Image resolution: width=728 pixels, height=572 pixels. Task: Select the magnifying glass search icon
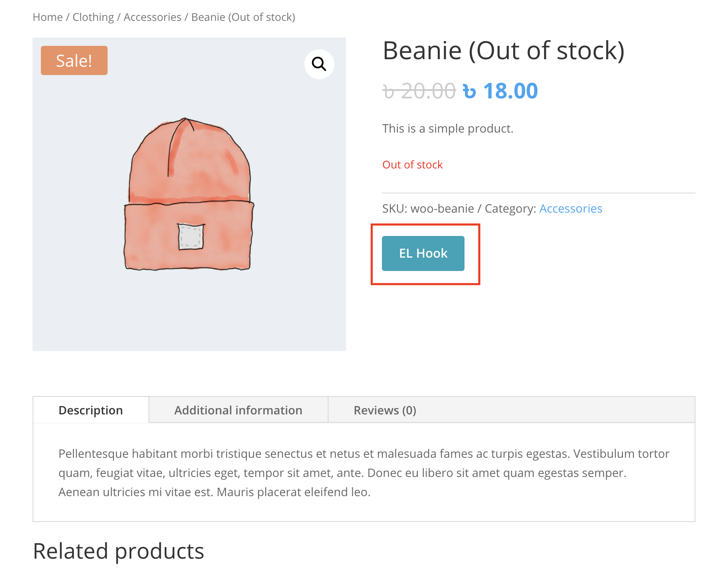click(319, 64)
